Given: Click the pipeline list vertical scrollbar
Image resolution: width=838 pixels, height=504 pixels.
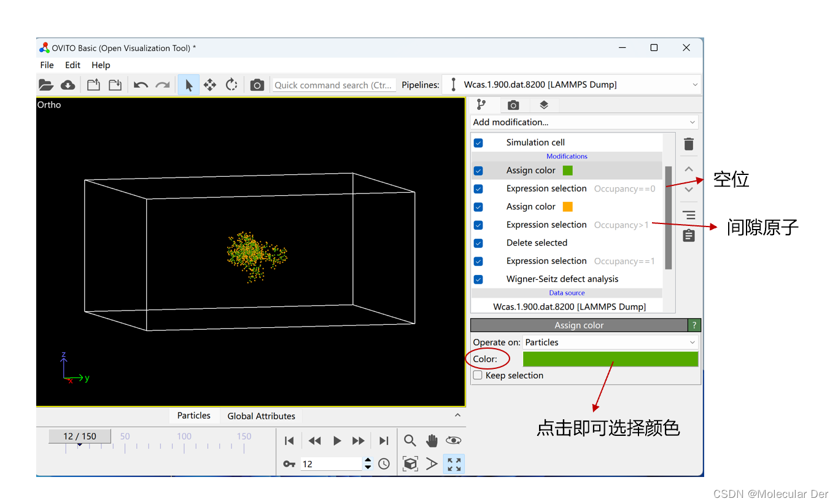Looking at the screenshot, I should point(669,217).
